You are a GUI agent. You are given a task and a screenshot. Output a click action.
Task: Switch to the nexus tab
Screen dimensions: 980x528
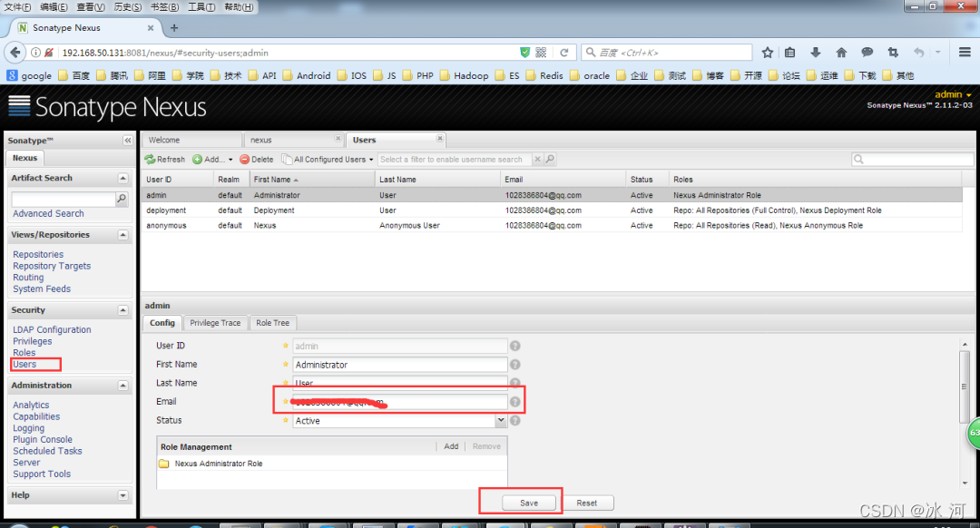pos(292,140)
